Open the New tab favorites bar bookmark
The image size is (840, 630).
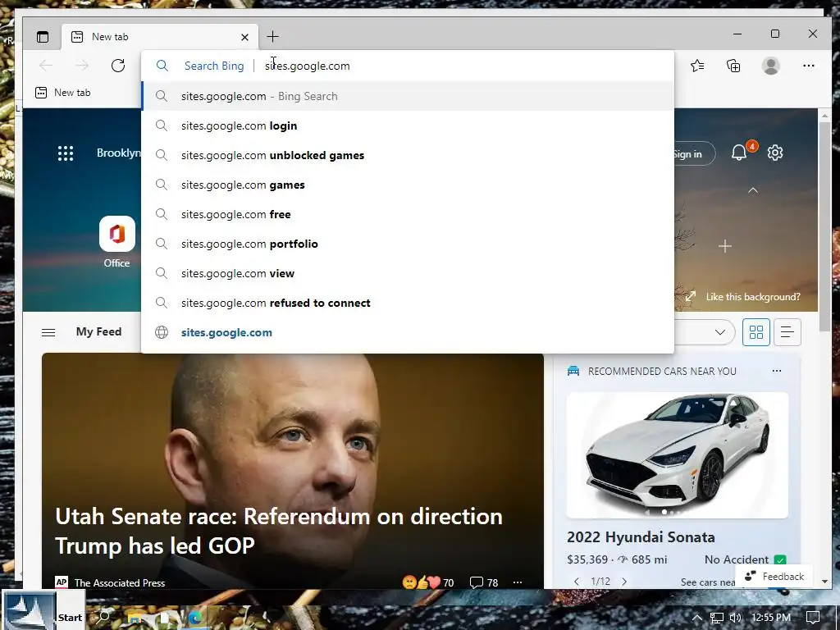(62, 93)
